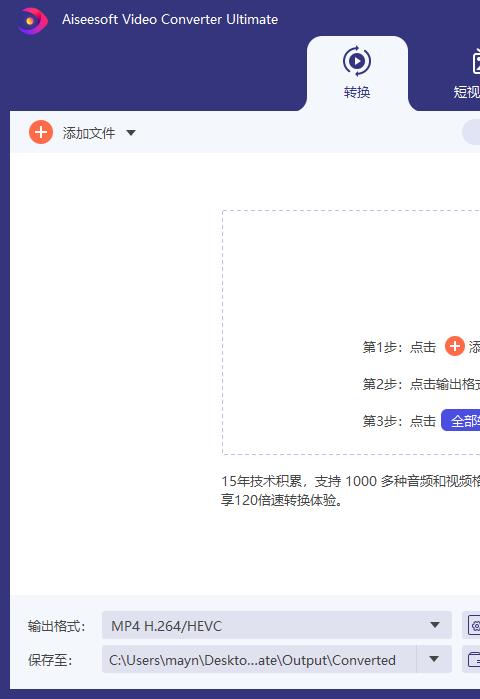This screenshot has width=480, height=699.
Task: Click the blue 全部 button in 第3步
Action: (x=461, y=420)
